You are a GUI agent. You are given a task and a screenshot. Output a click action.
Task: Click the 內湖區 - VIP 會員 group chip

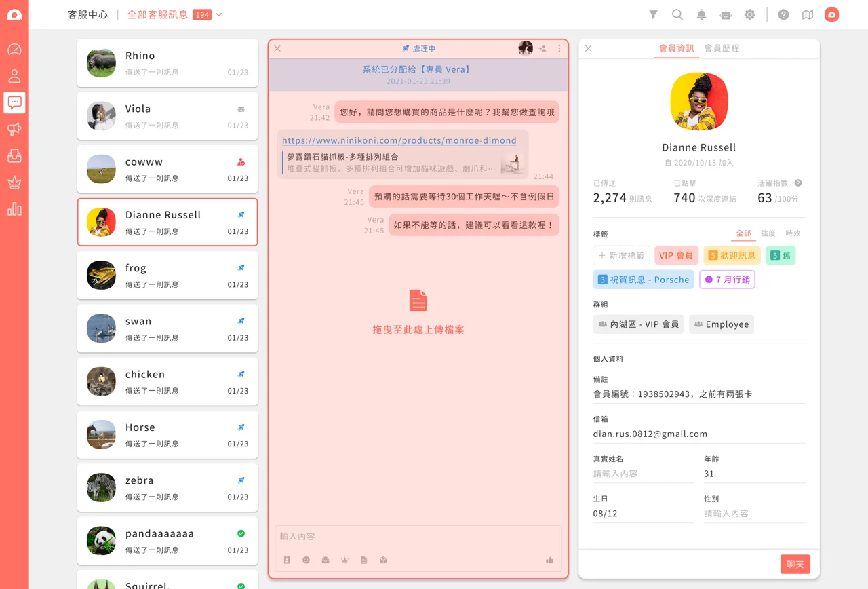point(639,324)
